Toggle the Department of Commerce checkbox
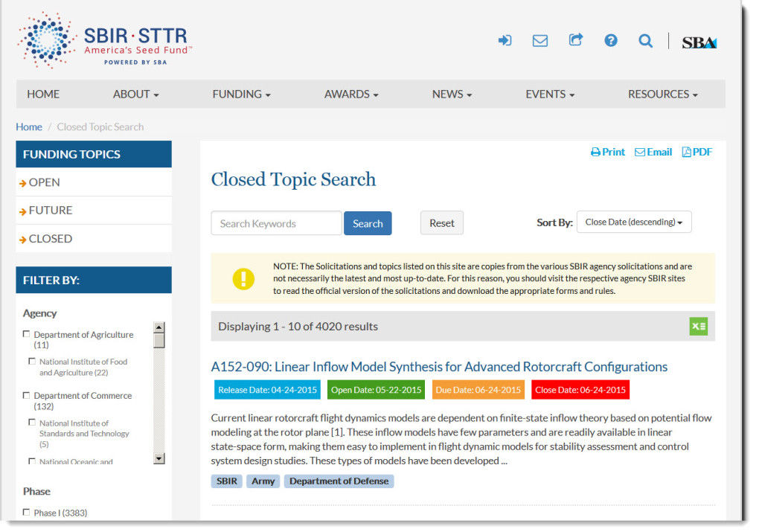762x532 pixels. tap(27, 395)
